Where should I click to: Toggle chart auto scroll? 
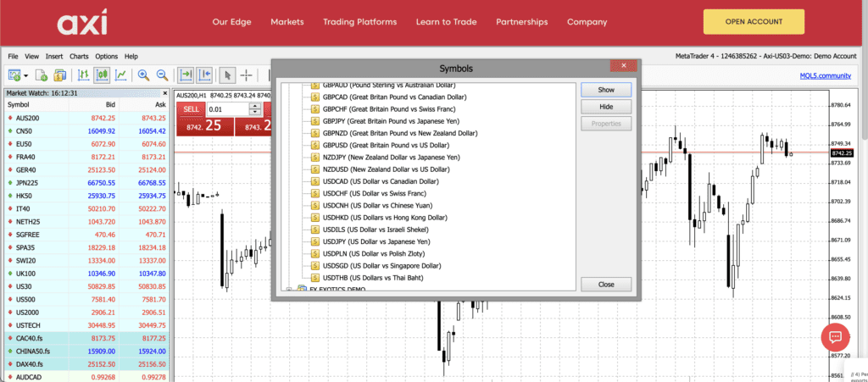[186, 75]
